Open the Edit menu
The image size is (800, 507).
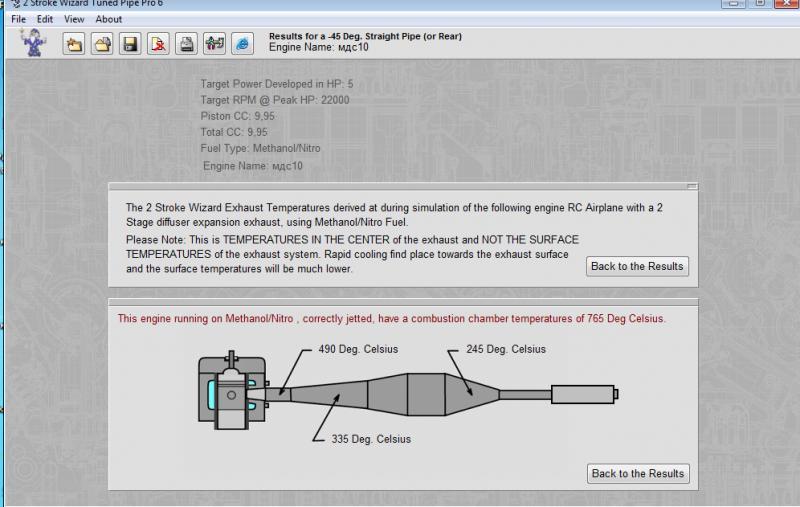(45, 19)
